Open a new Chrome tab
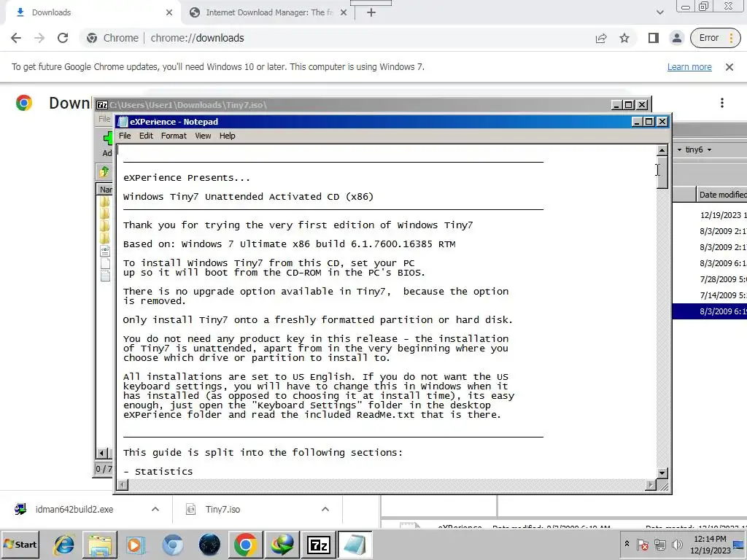Screen dimensions: 747x560 tap(371, 13)
